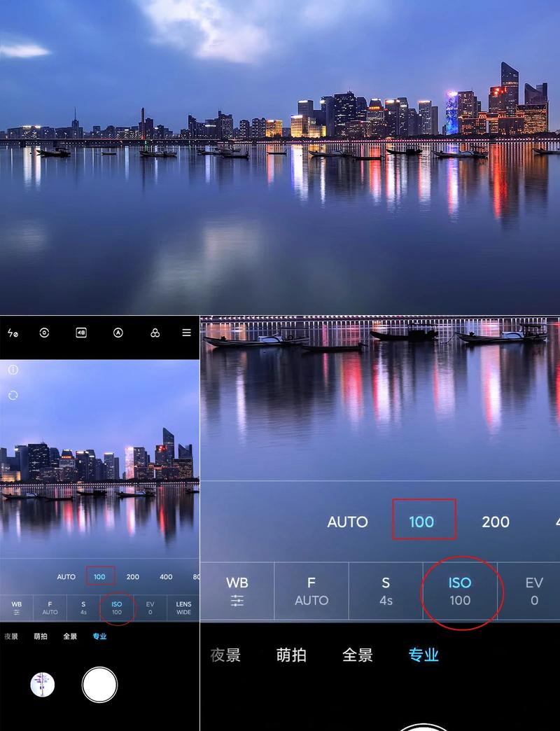560x731 pixels.
Task: Select ISO AUTO in the small phone screenshot
Action: pyautogui.click(x=66, y=577)
